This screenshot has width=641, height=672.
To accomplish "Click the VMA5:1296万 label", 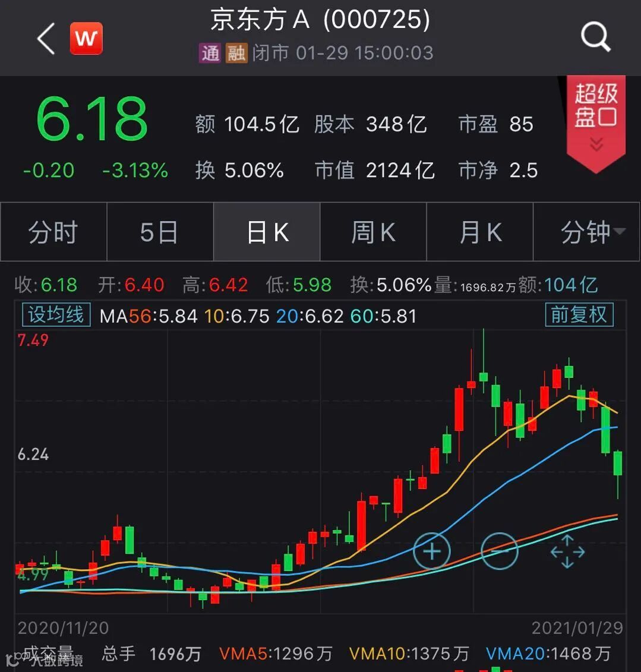I will coord(276,654).
